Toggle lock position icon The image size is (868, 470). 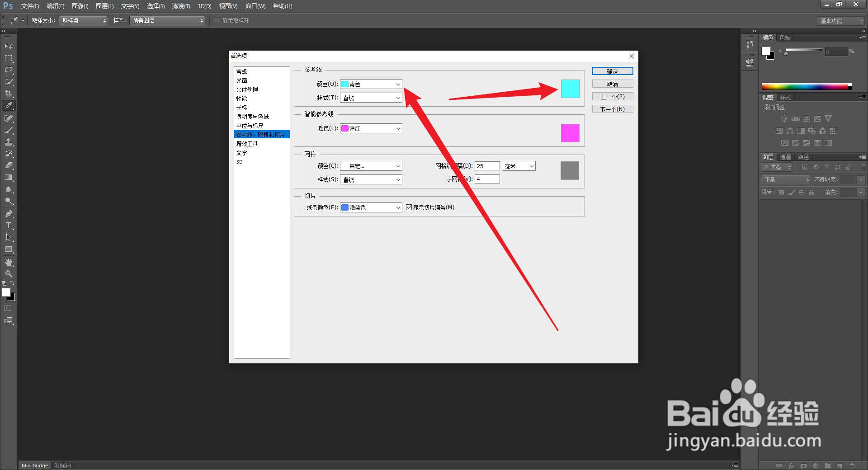tap(802, 193)
